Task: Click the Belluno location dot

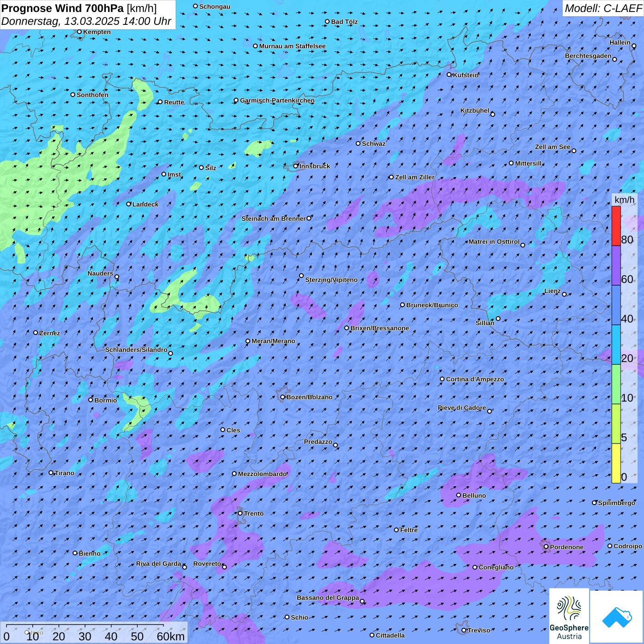Action: [459, 495]
